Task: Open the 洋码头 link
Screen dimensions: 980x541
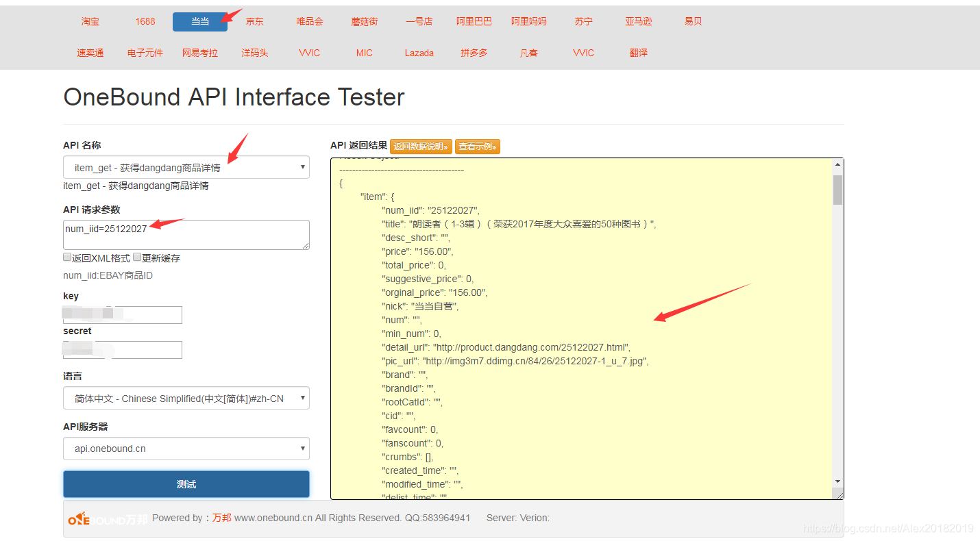Action: coord(255,53)
